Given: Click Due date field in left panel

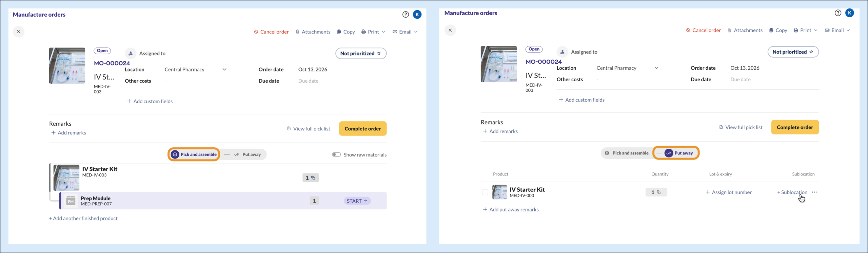Looking at the screenshot, I should 308,81.
